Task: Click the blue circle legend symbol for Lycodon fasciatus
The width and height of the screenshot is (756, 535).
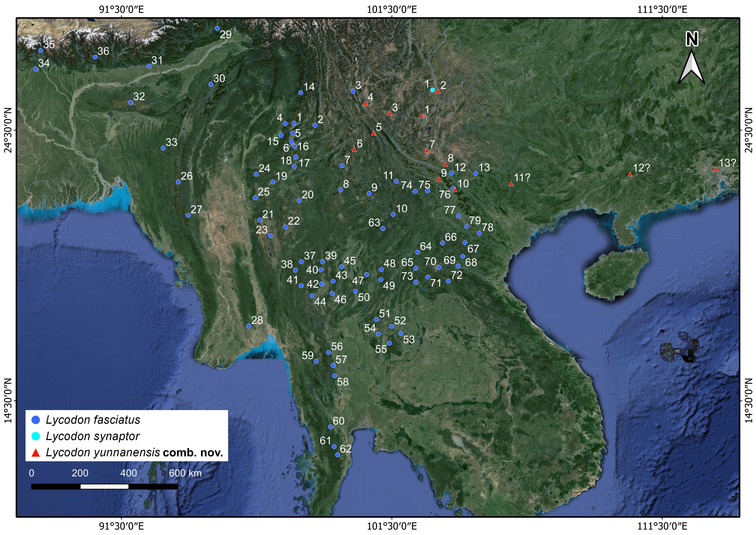Action: [35, 420]
